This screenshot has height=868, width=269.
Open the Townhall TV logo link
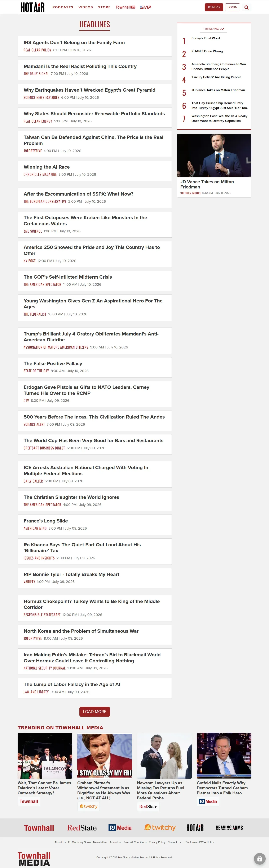coord(125,7)
